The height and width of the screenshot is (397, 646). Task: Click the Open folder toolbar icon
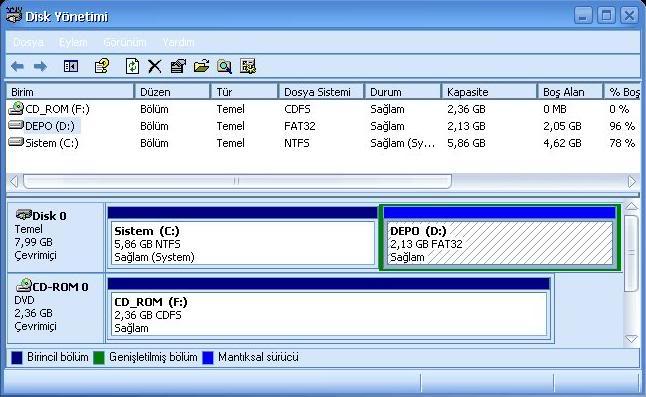201,66
